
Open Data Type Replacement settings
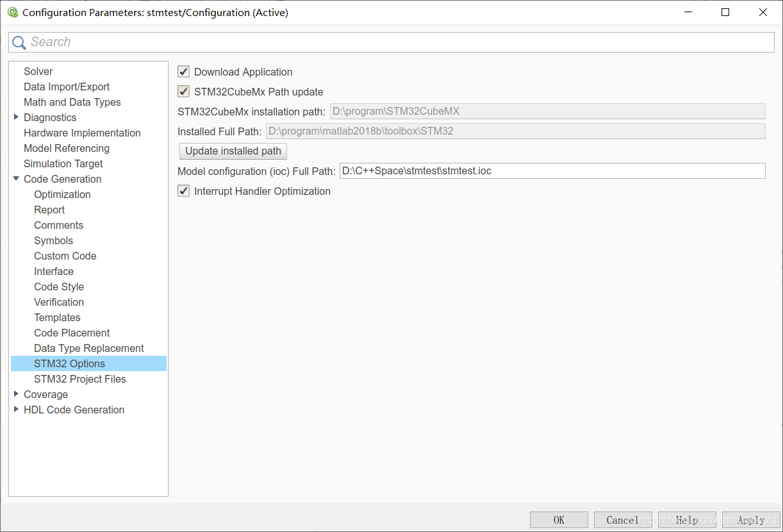pyautogui.click(x=89, y=348)
